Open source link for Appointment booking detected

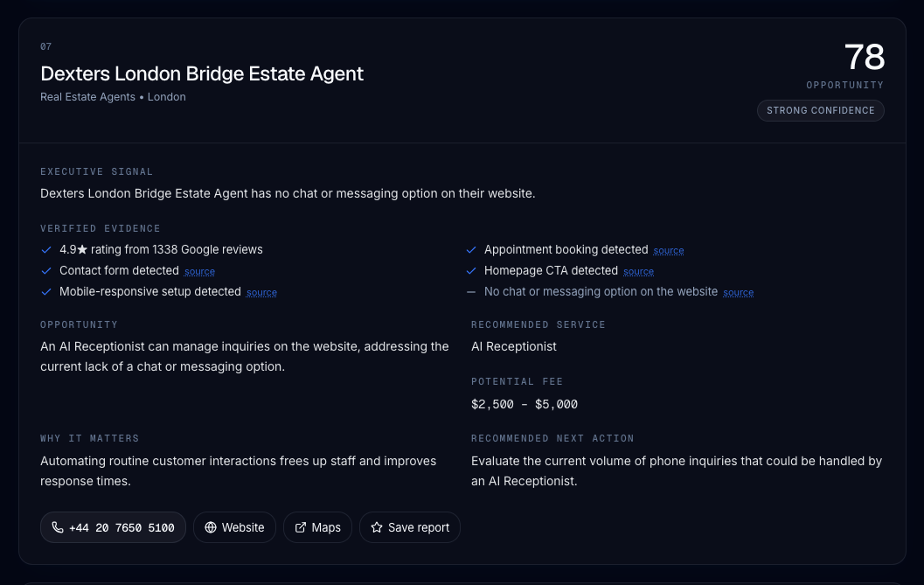pyautogui.click(x=669, y=251)
